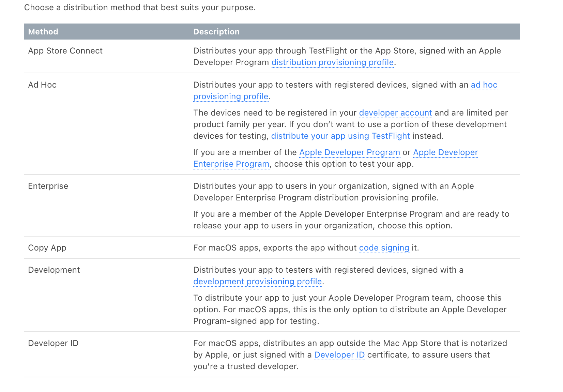Viewport: 563px width, 392px height.
Task: Select the Enterprise method cell
Action: (48, 186)
